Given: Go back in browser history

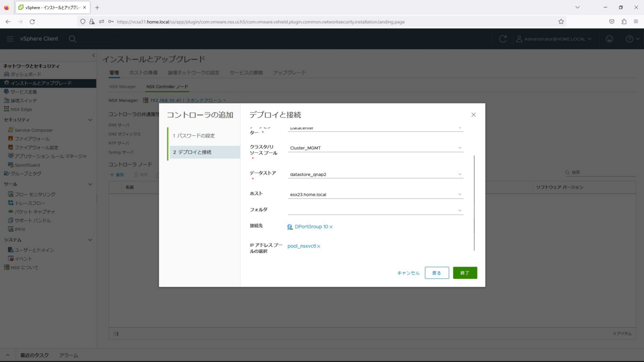Looking at the screenshot, I should [x=8, y=21].
